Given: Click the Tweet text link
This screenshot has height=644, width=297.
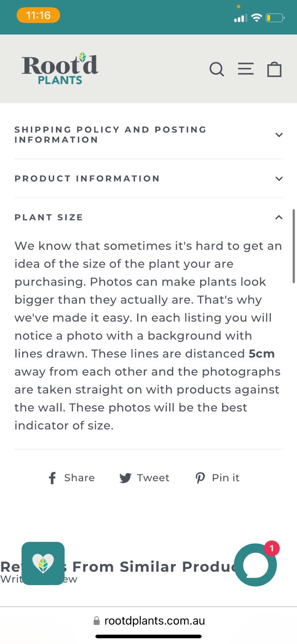Looking at the screenshot, I should click(153, 478).
